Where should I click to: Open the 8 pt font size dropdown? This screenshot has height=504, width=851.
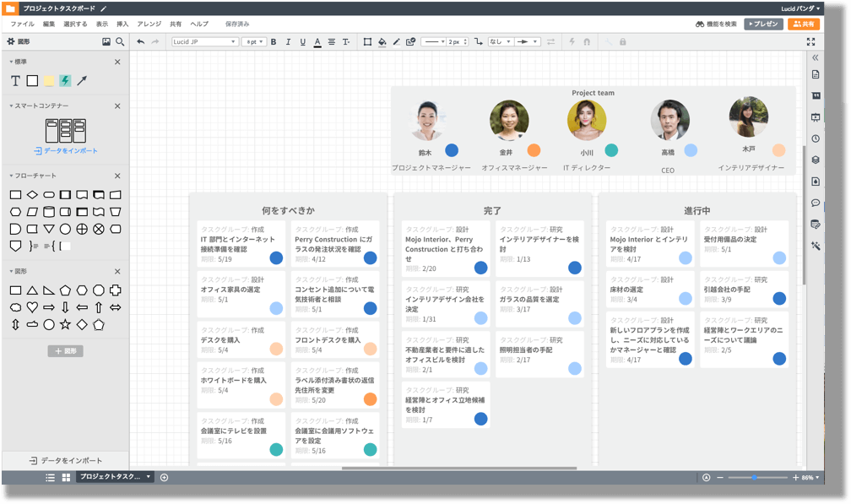[x=253, y=41]
